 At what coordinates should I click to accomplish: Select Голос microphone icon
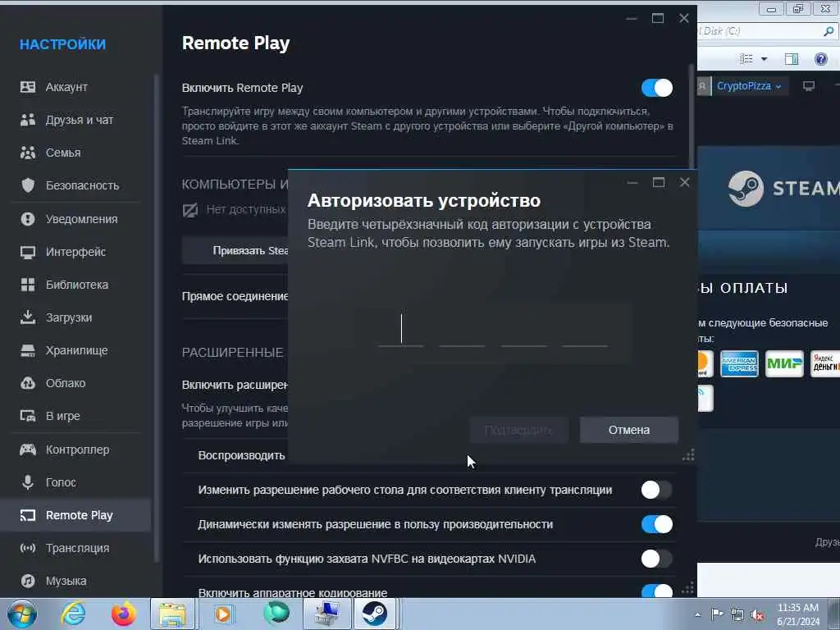tap(28, 482)
